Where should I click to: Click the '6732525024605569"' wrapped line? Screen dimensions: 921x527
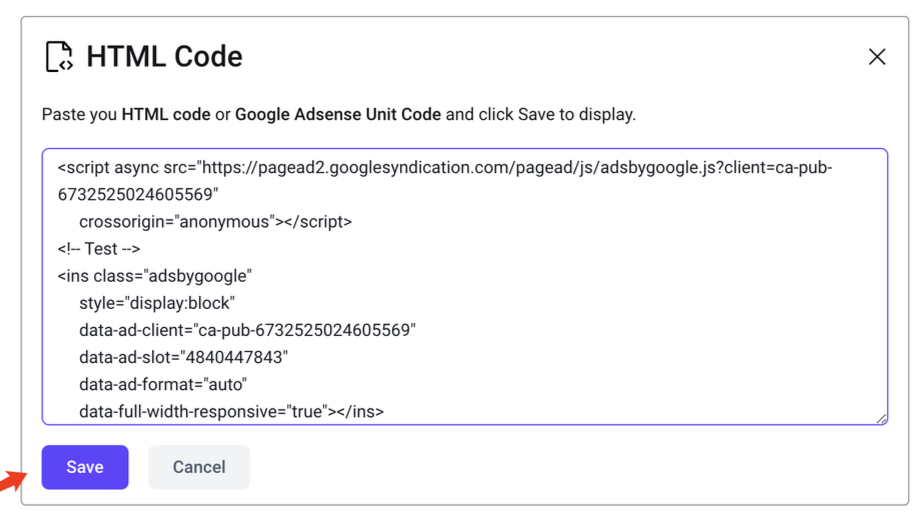(x=138, y=195)
